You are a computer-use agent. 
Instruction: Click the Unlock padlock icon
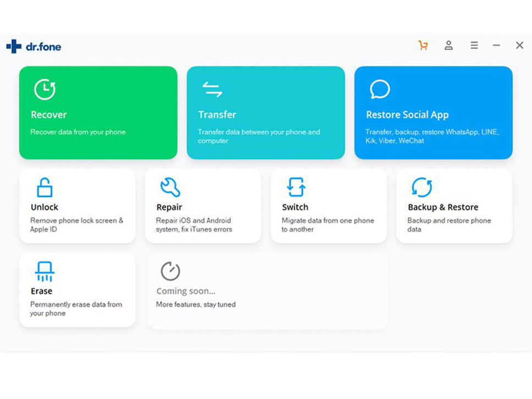pos(45,187)
